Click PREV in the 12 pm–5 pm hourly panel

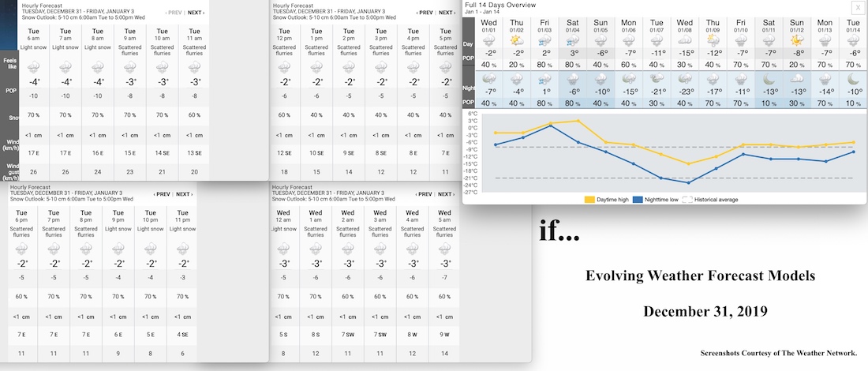click(x=425, y=13)
